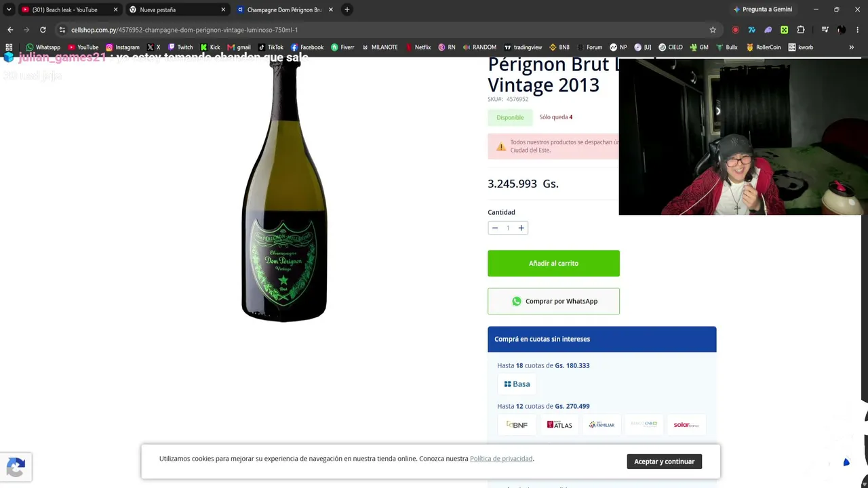This screenshot has height=488, width=868.
Task: Bookmark this page with the star icon
Action: pyautogui.click(x=713, y=30)
